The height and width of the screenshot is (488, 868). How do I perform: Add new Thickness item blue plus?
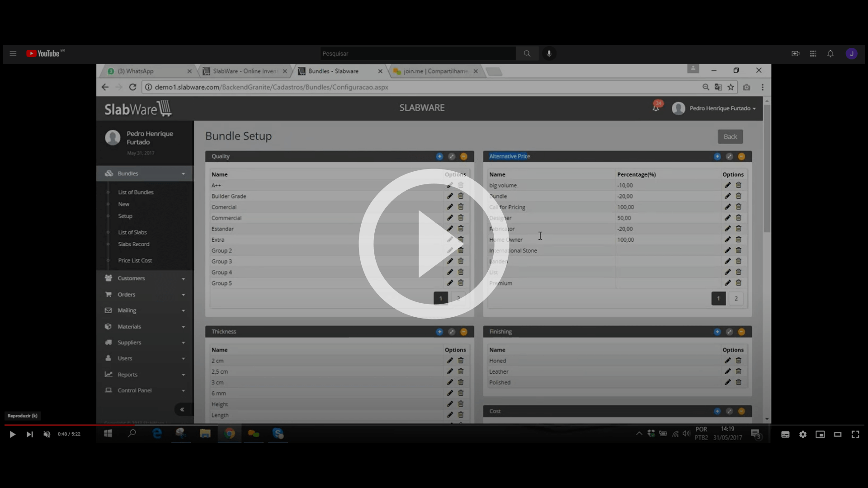click(x=439, y=332)
